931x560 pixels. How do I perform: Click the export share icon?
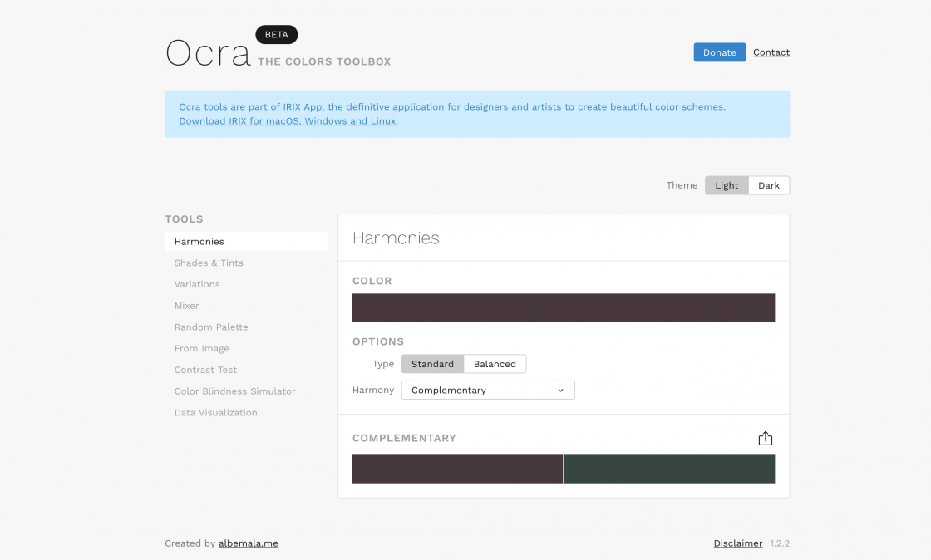tap(766, 439)
